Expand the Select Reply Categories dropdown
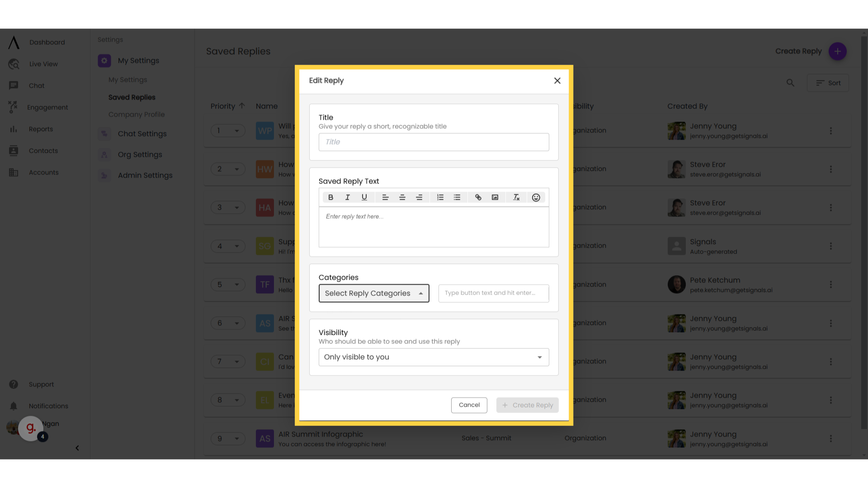Image resolution: width=868 pixels, height=488 pixels. point(374,293)
